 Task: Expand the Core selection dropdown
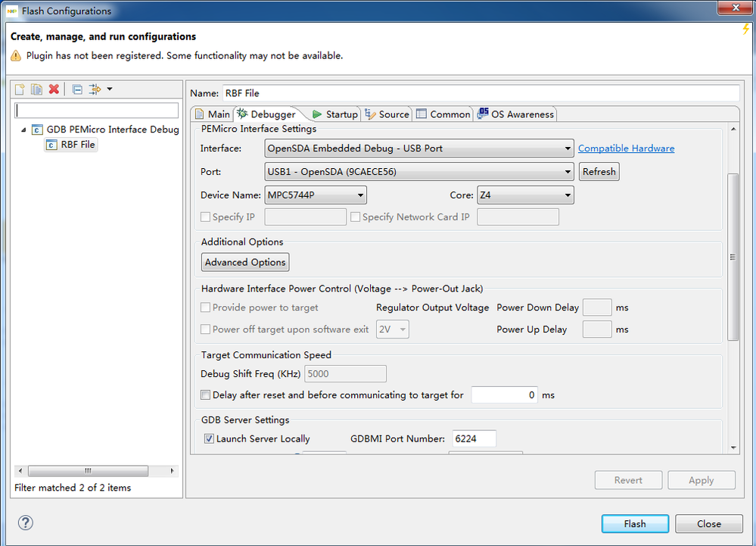524,195
